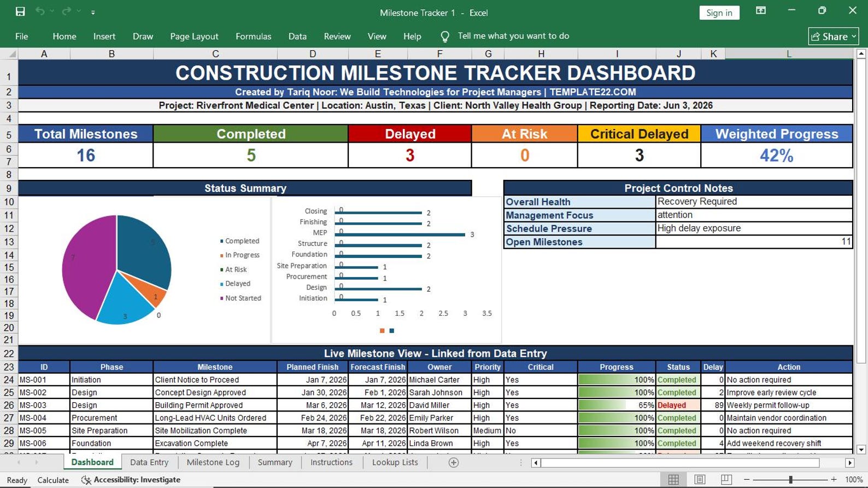Open the Undo history dropdown arrow

point(52,11)
